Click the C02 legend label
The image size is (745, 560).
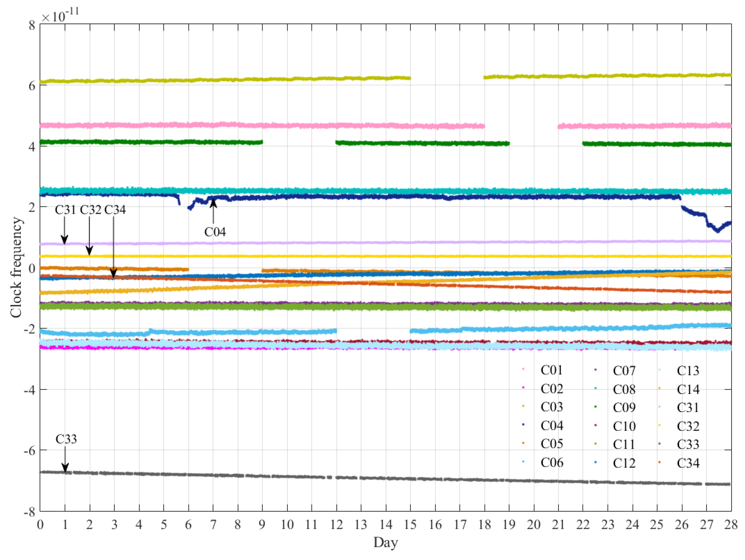point(552,389)
